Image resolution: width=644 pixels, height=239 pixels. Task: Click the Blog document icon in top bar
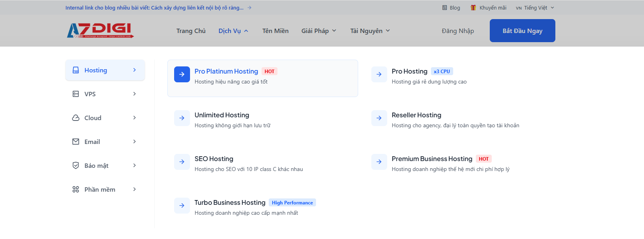(444, 8)
